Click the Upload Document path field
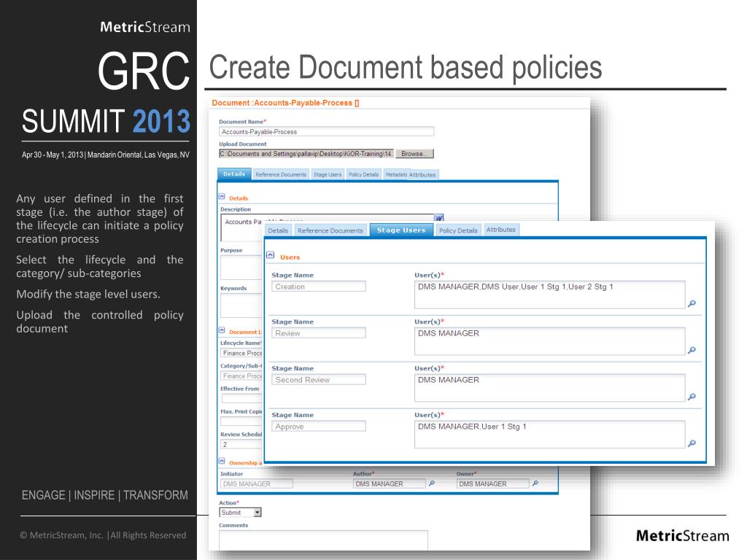The height and width of the screenshot is (560, 747). 306,154
